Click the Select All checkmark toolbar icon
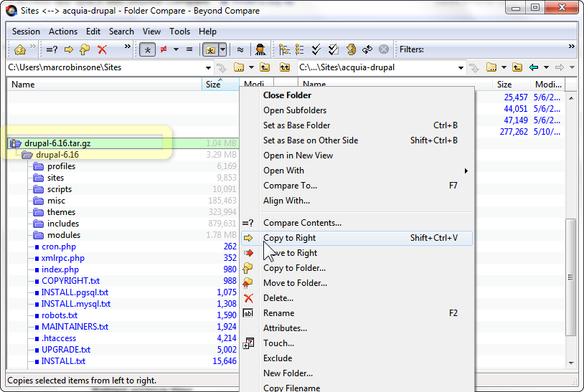This screenshot has height=392, width=584. (x=316, y=49)
